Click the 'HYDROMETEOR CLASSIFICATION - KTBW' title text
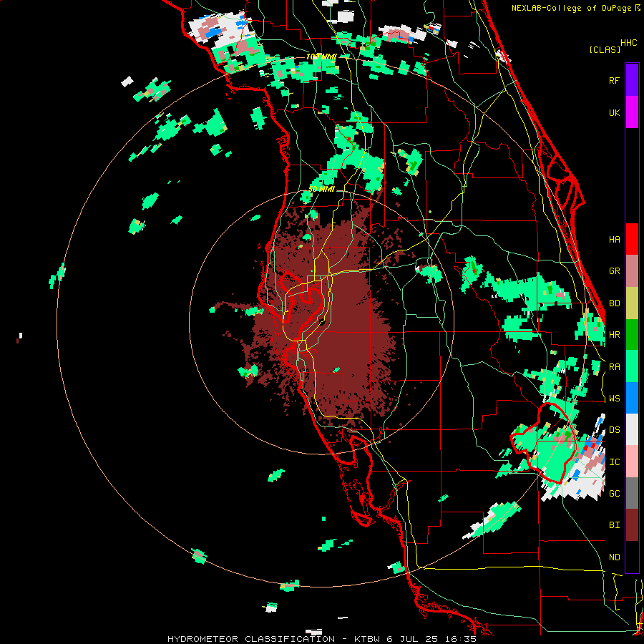This screenshot has width=644, height=644. (x=274, y=639)
